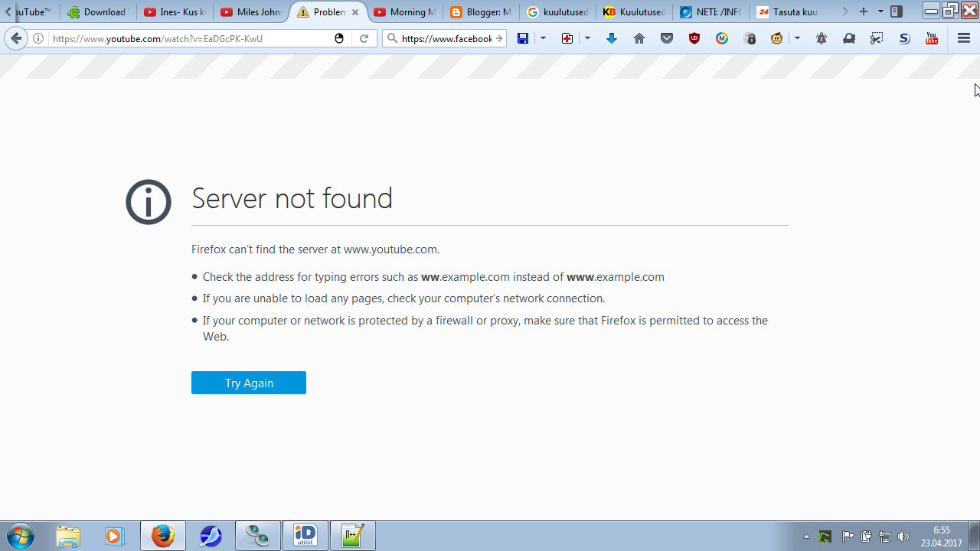Switch to the KB Kuulutused tab
The image size is (980, 551).
[634, 12]
